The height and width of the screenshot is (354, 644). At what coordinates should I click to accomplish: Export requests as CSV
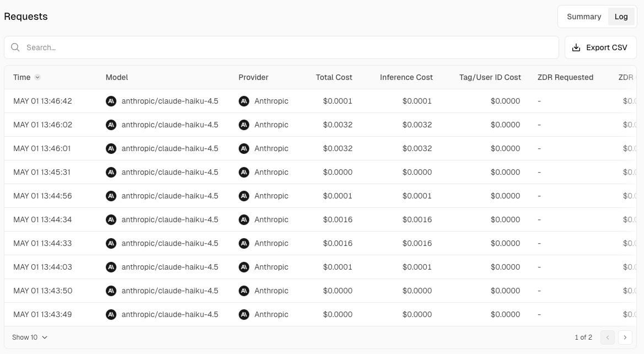pyautogui.click(x=600, y=47)
